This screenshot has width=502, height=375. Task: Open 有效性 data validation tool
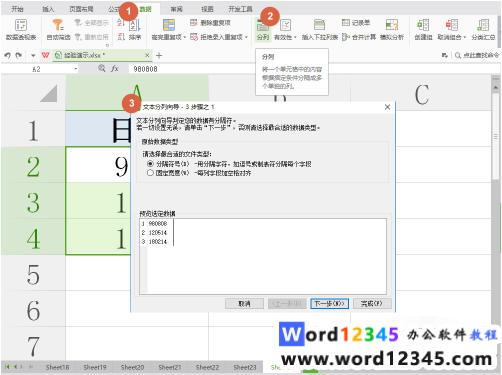point(285,30)
